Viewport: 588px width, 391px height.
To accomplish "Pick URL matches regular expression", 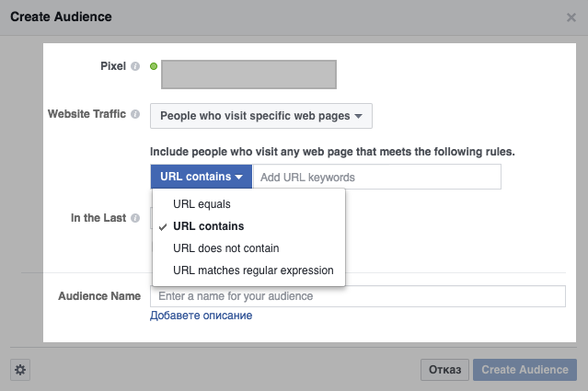I will coord(248,270).
